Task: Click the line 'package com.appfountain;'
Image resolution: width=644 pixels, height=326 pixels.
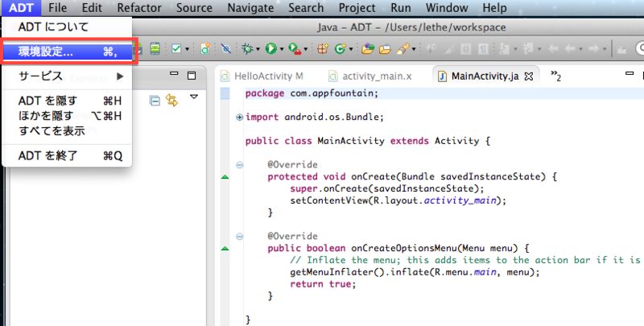Action: [x=312, y=93]
